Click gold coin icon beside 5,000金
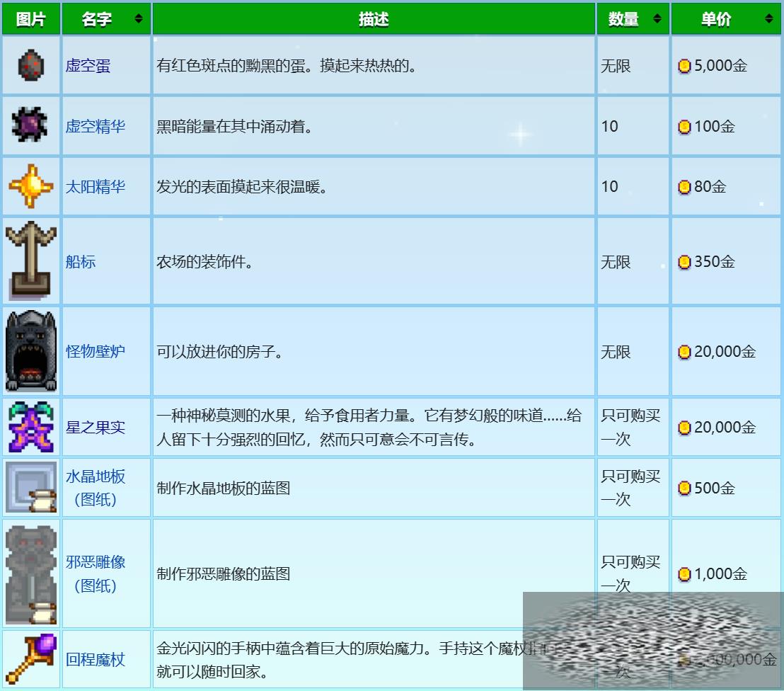784x691 pixels. (684, 66)
